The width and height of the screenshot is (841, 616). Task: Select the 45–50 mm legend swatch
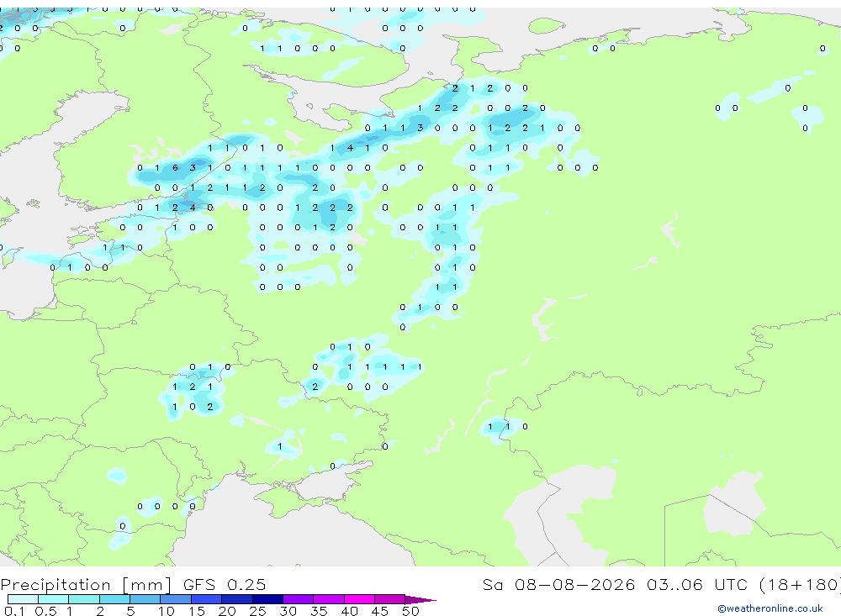click(390, 599)
